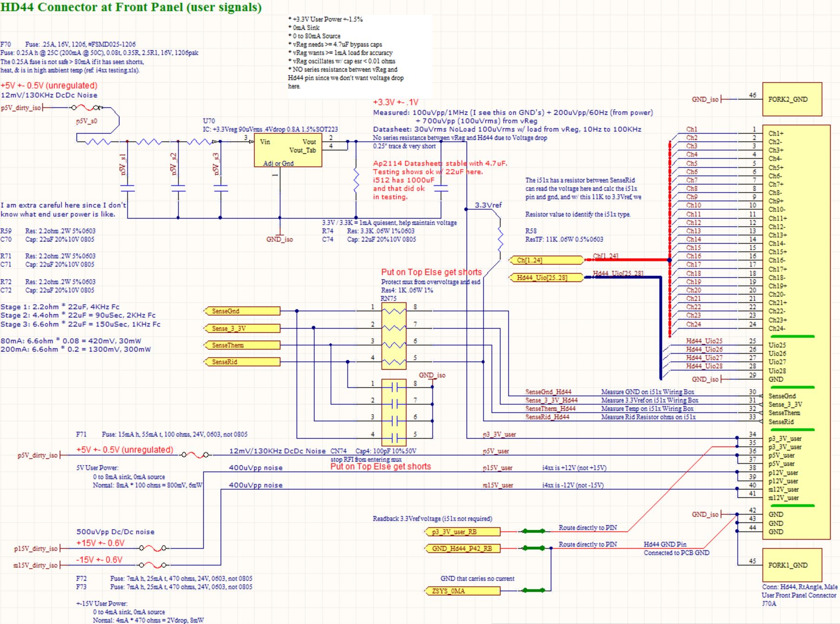Viewport: 840px width, 624px height.
Task: Select the RN75 resistor network component
Action: click(x=394, y=336)
